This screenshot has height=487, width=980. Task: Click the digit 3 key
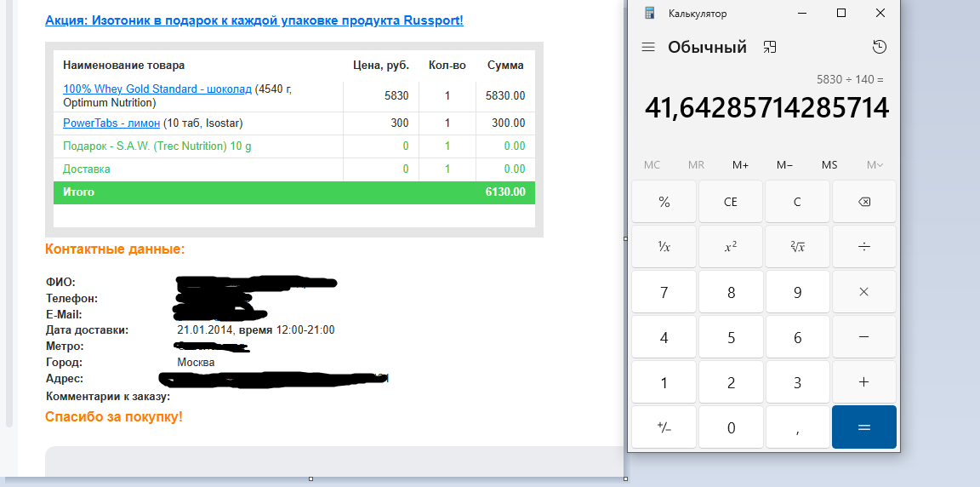coord(797,382)
